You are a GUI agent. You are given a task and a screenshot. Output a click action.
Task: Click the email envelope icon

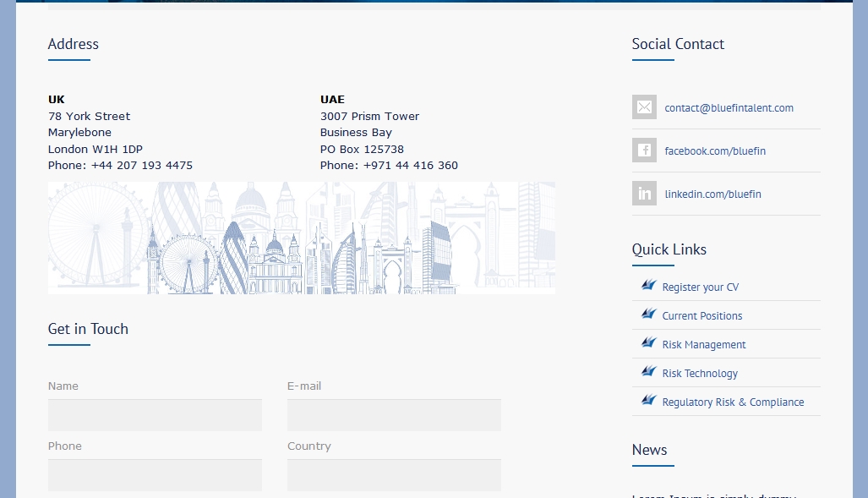click(x=644, y=107)
